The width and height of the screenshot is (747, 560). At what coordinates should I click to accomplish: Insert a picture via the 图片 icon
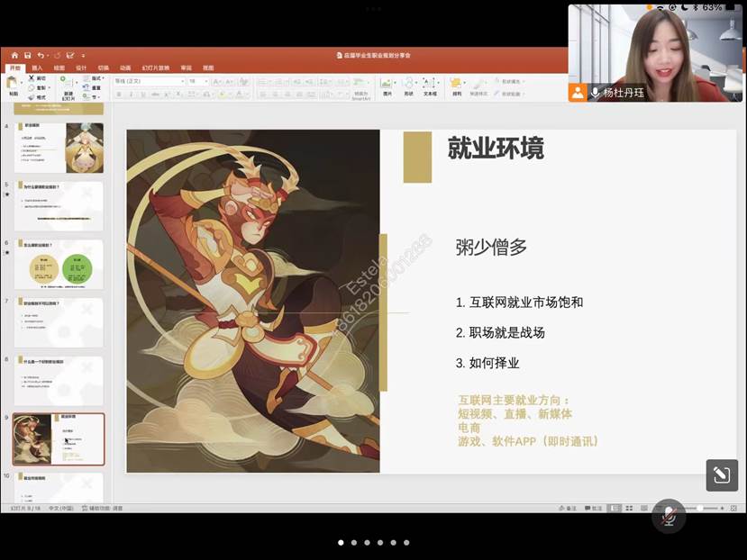[386, 86]
